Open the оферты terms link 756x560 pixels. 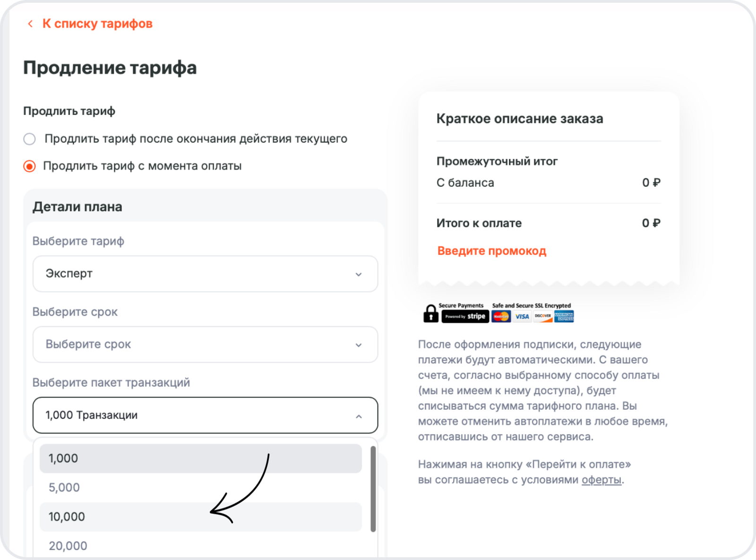601,480
